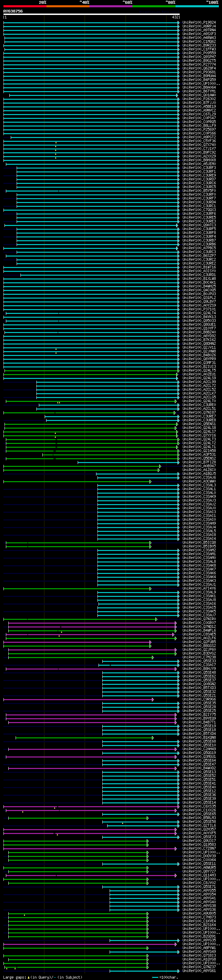Click the UniRef100_B5IBQ5 label
The image size is (222, 980).
199,546
